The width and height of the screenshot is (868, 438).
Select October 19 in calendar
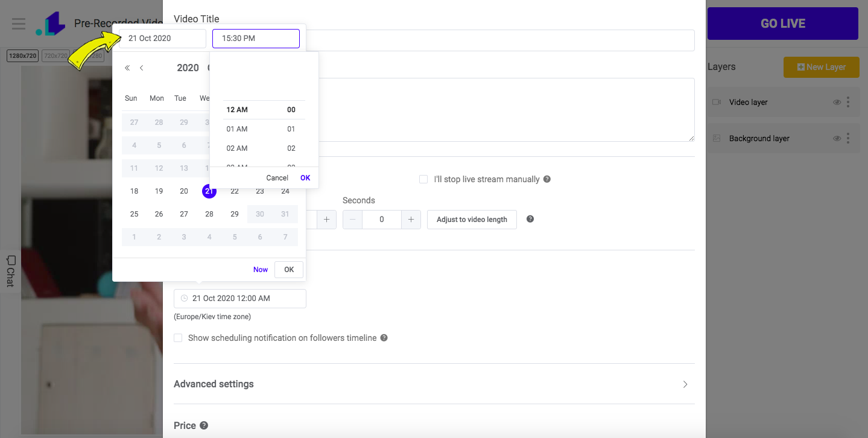159,191
